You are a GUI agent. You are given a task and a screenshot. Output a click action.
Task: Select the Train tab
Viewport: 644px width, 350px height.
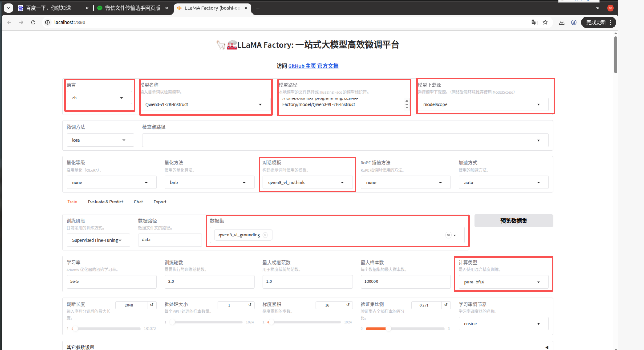coord(72,202)
